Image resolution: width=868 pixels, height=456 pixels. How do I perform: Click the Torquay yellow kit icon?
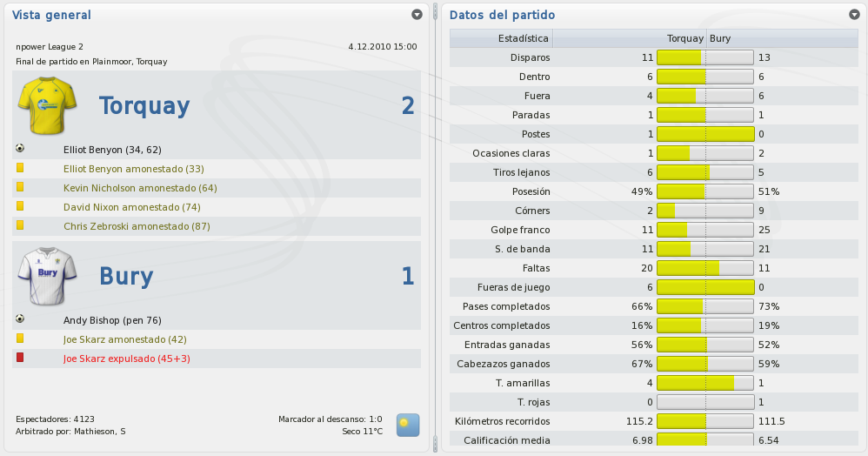pyautogui.click(x=47, y=105)
